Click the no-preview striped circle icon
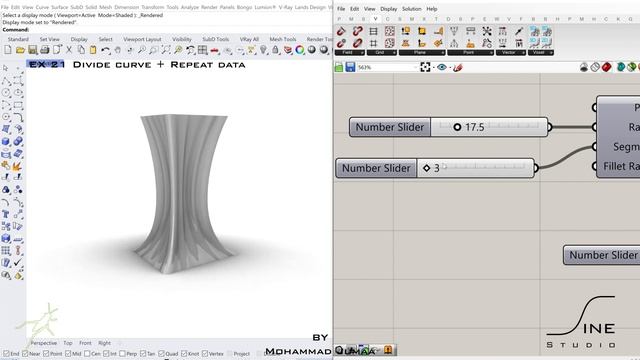Viewport: 640px width, 360px height. pos(595,67)
